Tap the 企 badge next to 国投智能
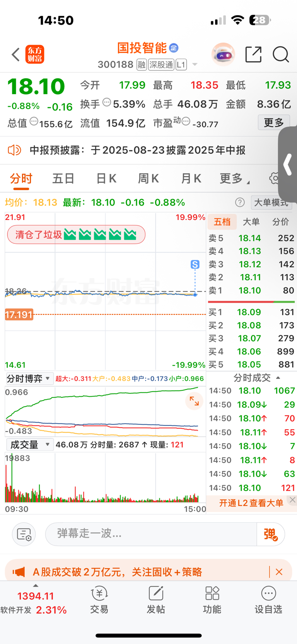This screenshot has width=297, height=644. click(174, 48)
